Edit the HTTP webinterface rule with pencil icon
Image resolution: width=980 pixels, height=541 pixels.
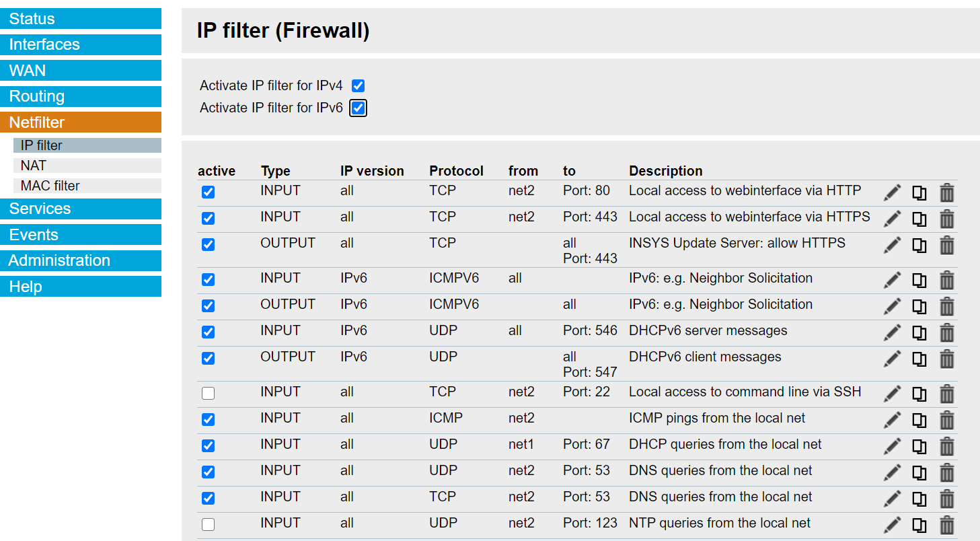click(892, 192)
